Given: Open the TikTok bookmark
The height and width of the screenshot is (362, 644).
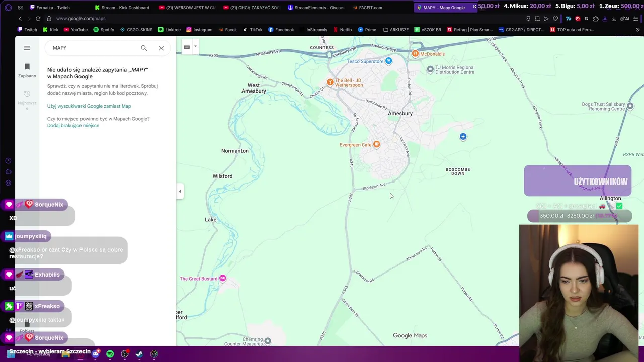Looking at the screenshot, I should [253, 30].
